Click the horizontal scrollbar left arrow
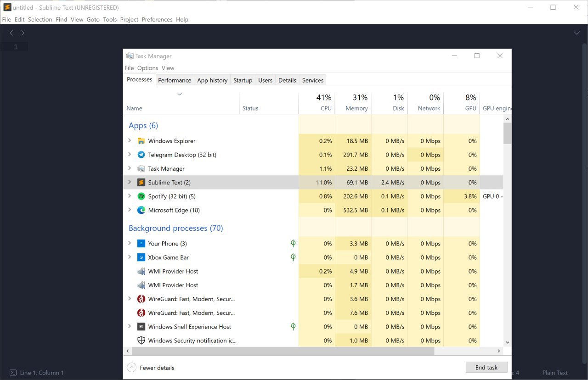This screenshot has height=380, width=588. pos(128,351)
